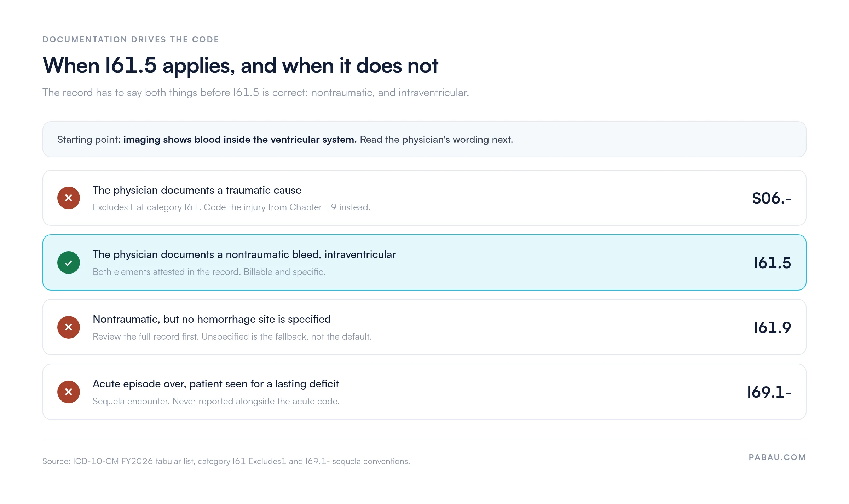
Task: Select the I61.9 code label
Action: (x=772, y=328)
